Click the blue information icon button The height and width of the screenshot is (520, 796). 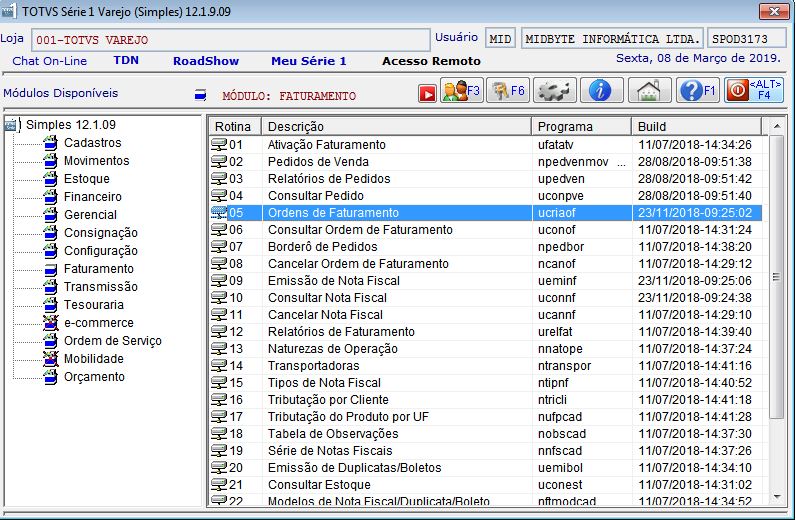coord(601,91)
